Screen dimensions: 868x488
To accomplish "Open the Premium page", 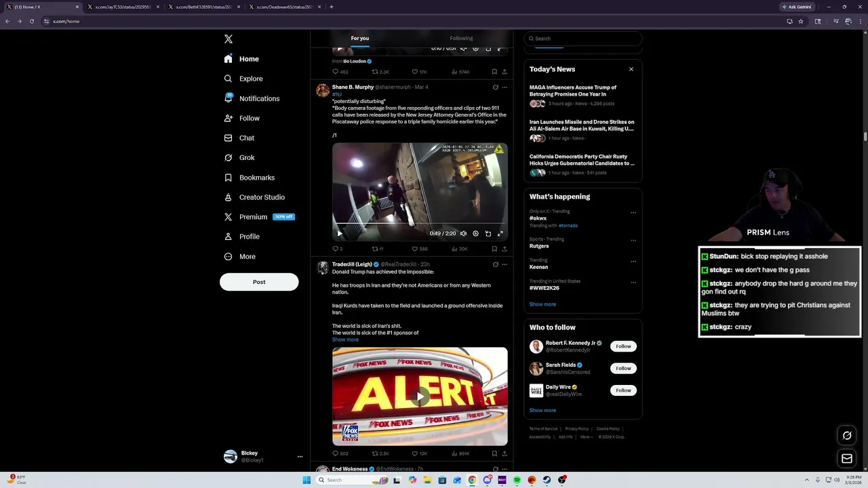I will (259, 217).
